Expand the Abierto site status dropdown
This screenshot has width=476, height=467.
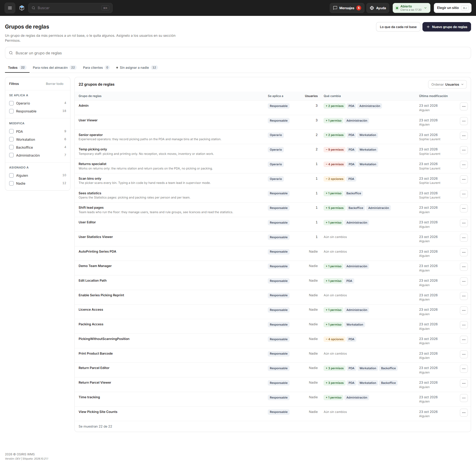click(411, 8)
